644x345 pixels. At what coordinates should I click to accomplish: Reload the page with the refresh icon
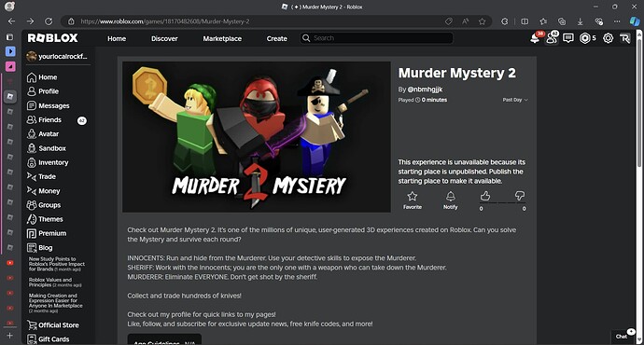[49, 21]
